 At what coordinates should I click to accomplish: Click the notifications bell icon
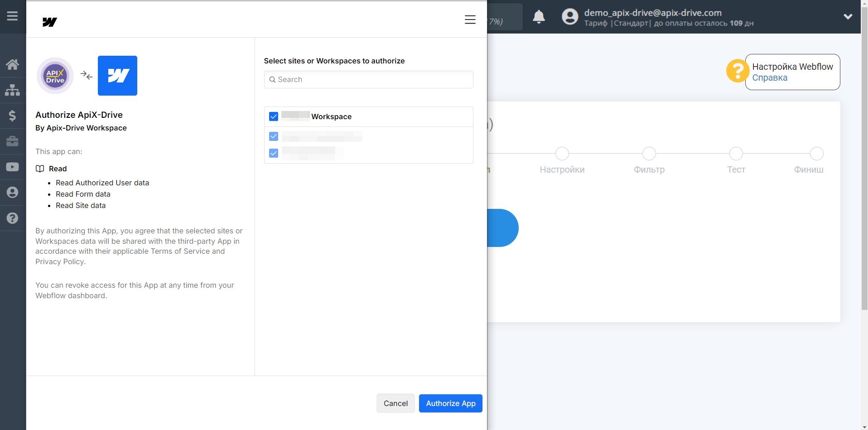[539, 17]
